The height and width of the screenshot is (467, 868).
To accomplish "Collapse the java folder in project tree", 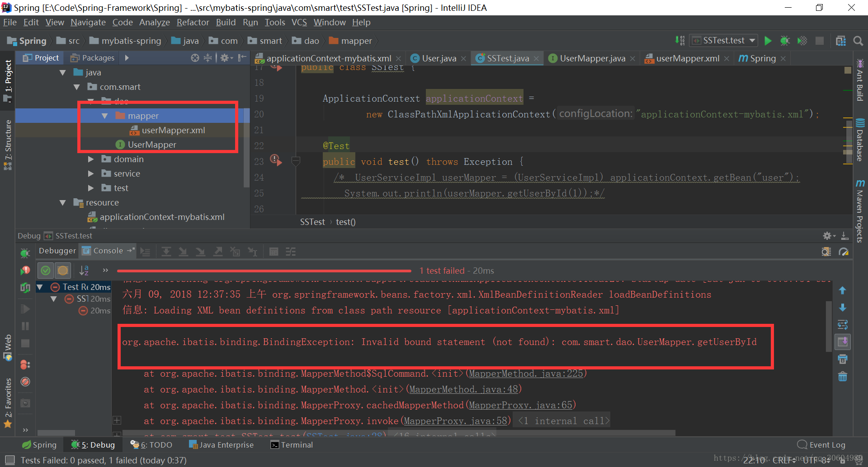I will [62, 73].
